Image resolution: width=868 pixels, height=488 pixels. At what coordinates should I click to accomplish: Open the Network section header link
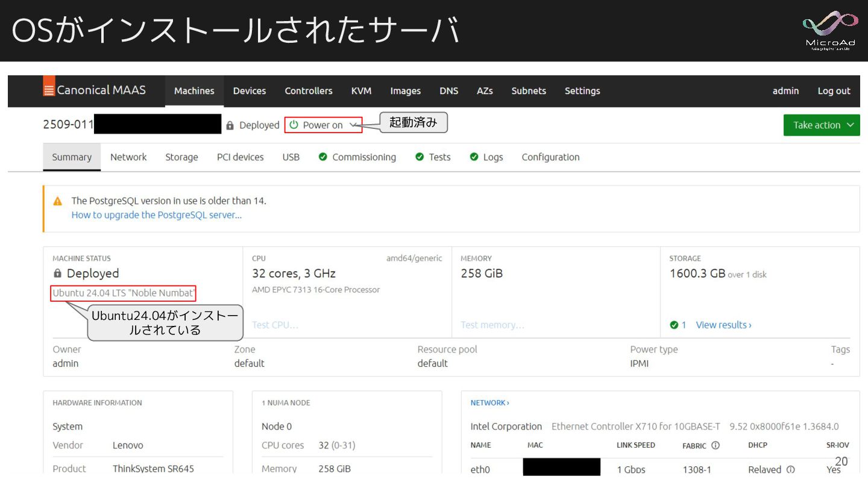(489, 402)
